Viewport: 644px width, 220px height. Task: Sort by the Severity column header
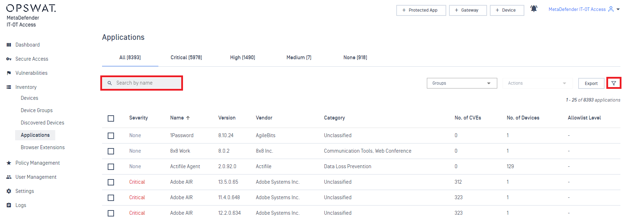coord(138,118)
